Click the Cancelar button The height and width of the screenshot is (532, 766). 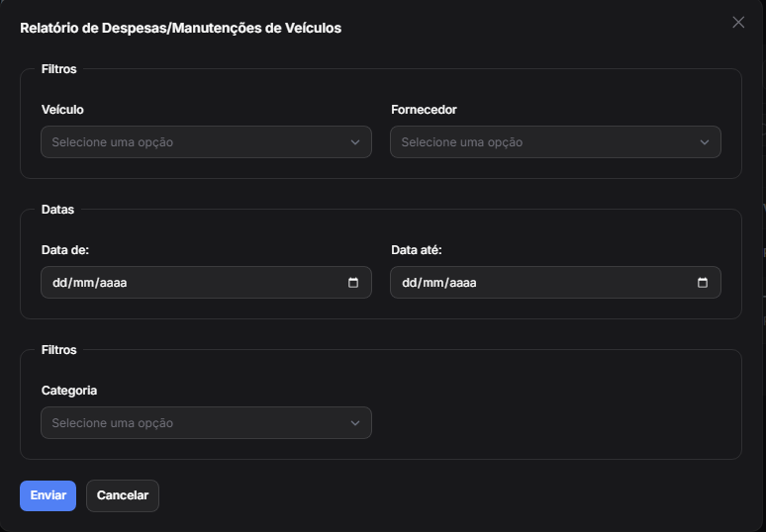click(123, 495)
